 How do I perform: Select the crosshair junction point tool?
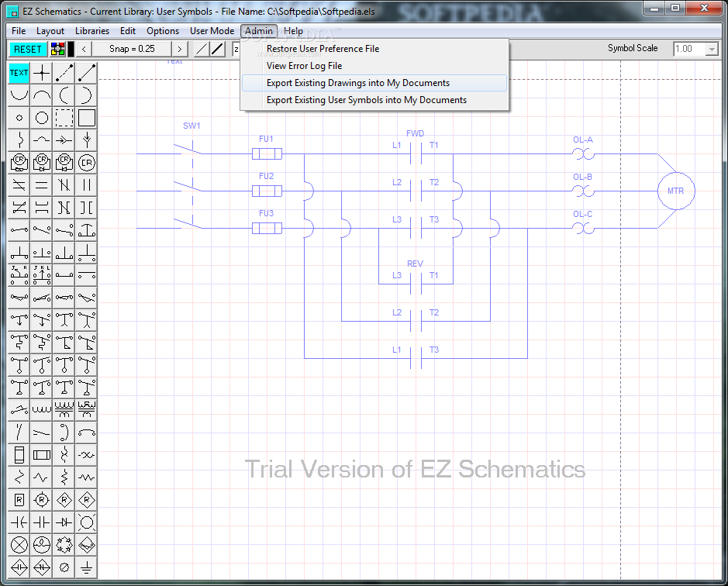click(41, 73)
